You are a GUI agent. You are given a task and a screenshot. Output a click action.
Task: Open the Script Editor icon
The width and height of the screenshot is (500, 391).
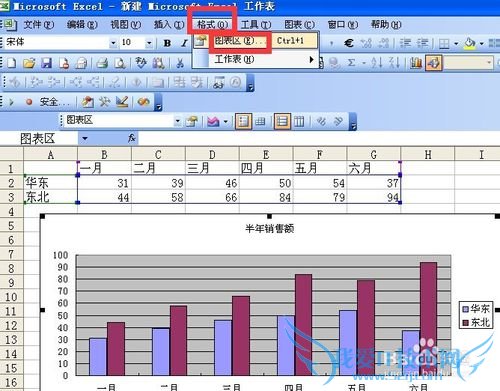(x=144, y=102)
